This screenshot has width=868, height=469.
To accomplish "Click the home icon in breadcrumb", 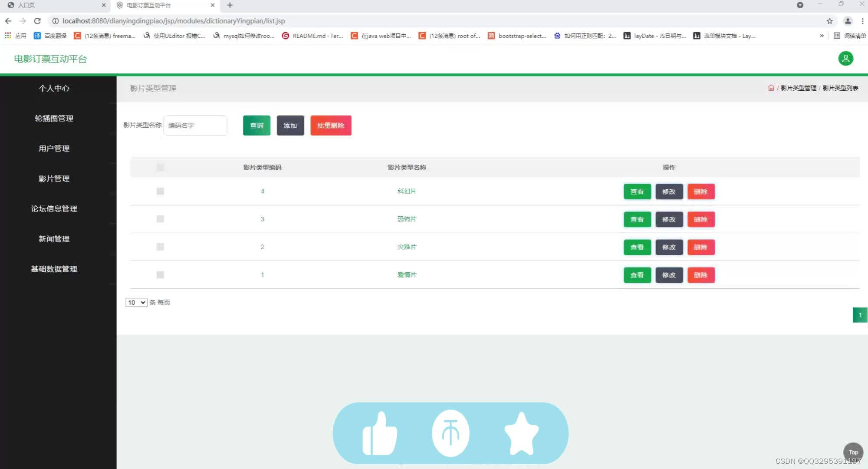I will [771, 88].
